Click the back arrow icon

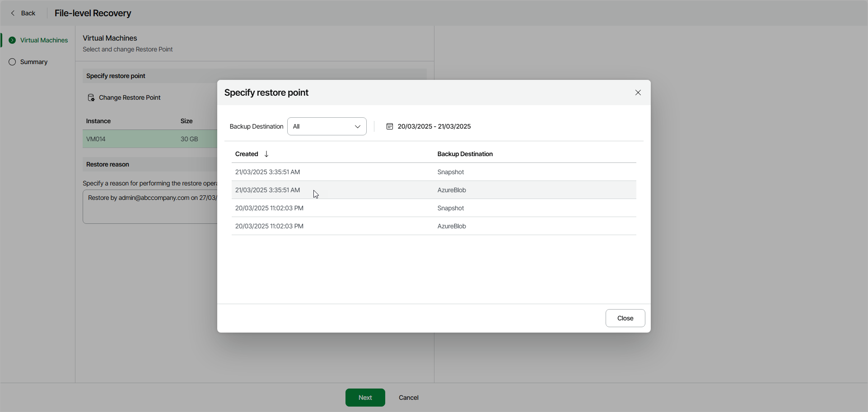click(x=13, y=13)
